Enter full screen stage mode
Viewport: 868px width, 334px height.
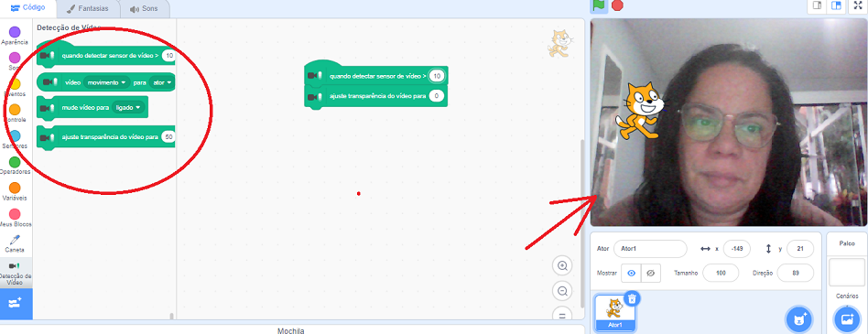coord(858,5)
